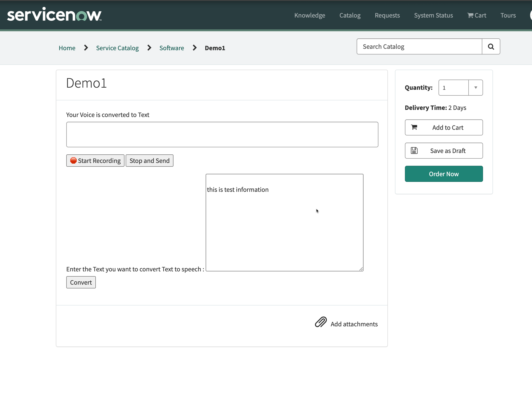Click the Add attachments link text

(x=354, y=324)
